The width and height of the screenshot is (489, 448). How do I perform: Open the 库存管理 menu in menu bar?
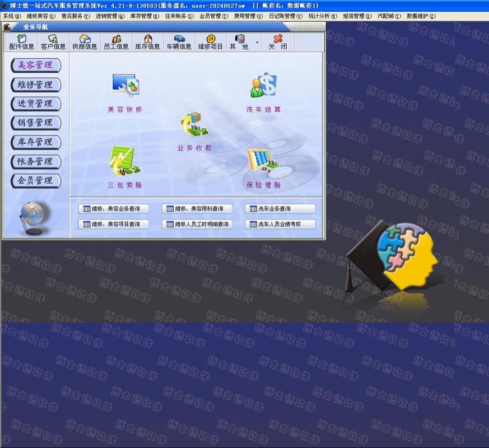[145, 16]
